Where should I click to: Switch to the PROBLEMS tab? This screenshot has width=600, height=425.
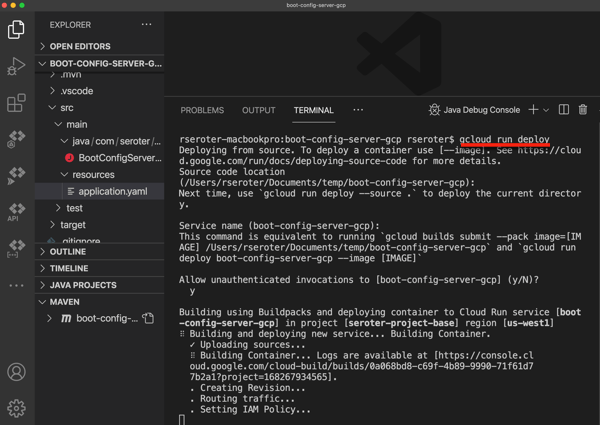(202, 110)
